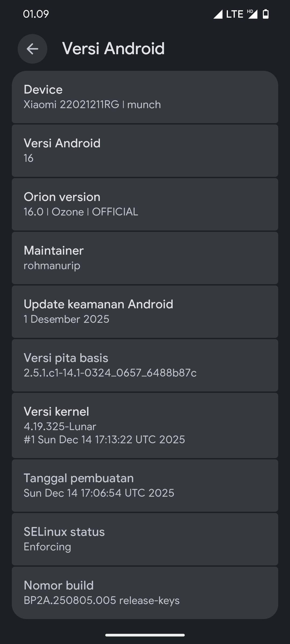Tap the Versi Android 16 entry
290x644 pixels.
point(145,151)
